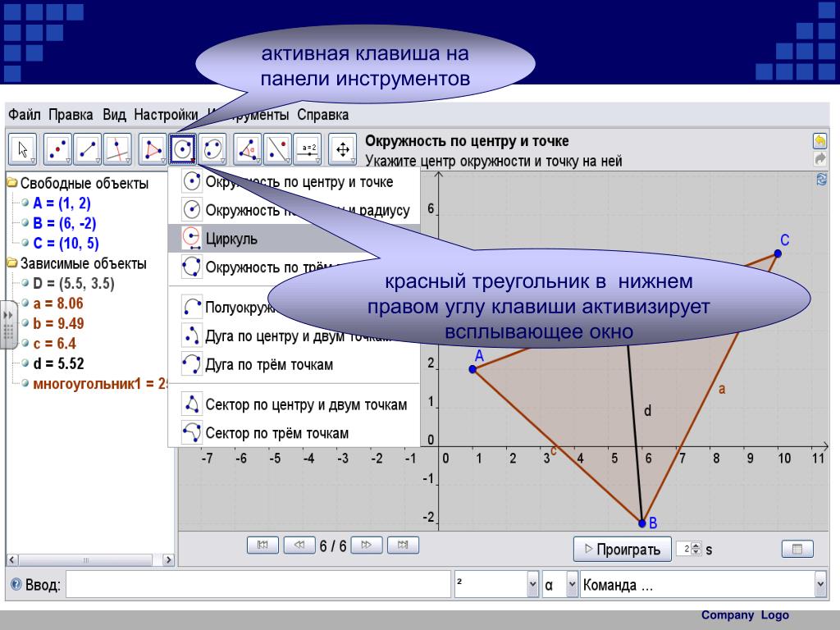Screen dimensions: 840x630
Task: Click the refresh views icon
Action: (x=821, y=180)
